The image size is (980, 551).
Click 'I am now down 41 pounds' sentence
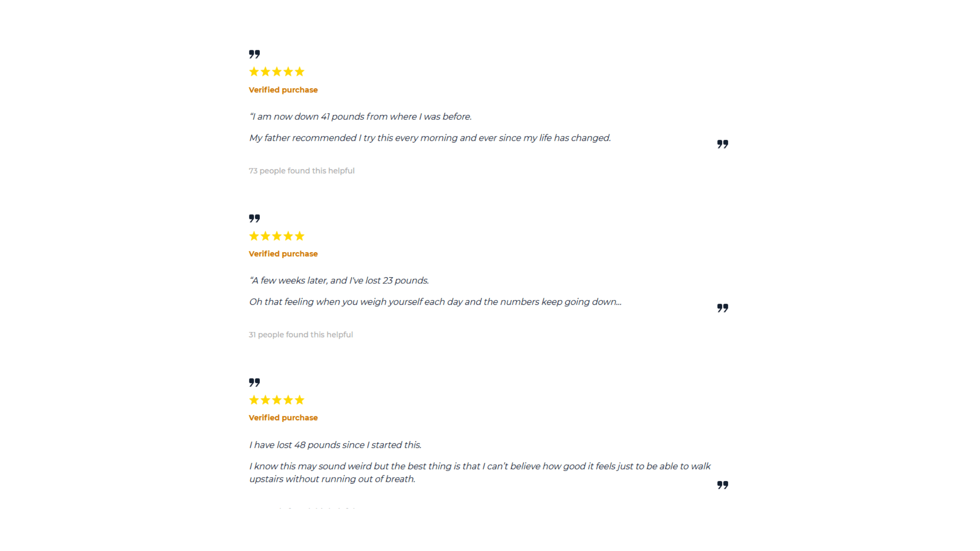[360, 117]
